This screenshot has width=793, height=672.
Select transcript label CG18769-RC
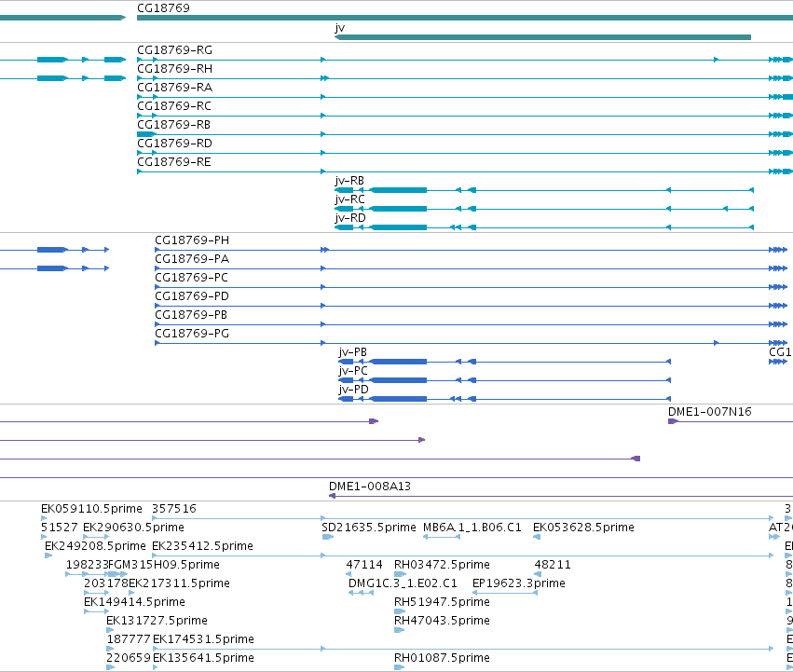pos(174,106)
